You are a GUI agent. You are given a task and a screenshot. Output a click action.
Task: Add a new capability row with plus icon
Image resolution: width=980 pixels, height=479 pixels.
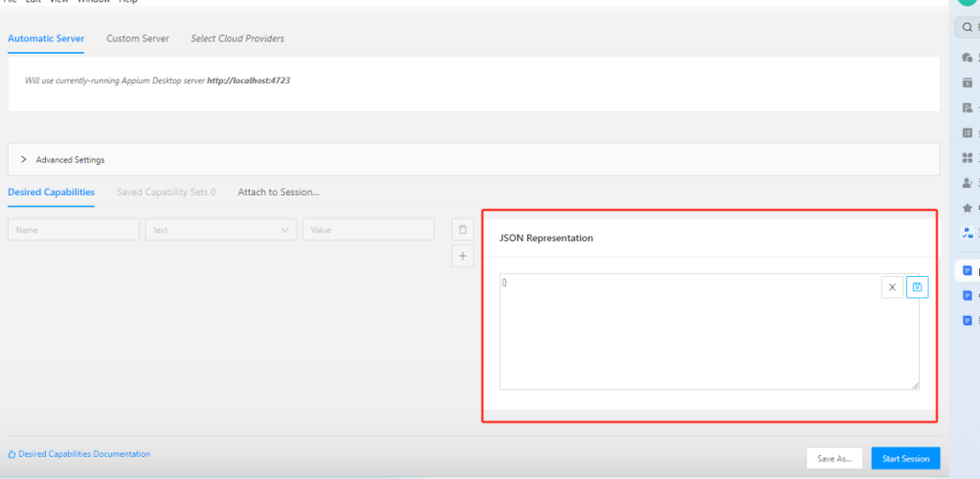click(462, 256)
